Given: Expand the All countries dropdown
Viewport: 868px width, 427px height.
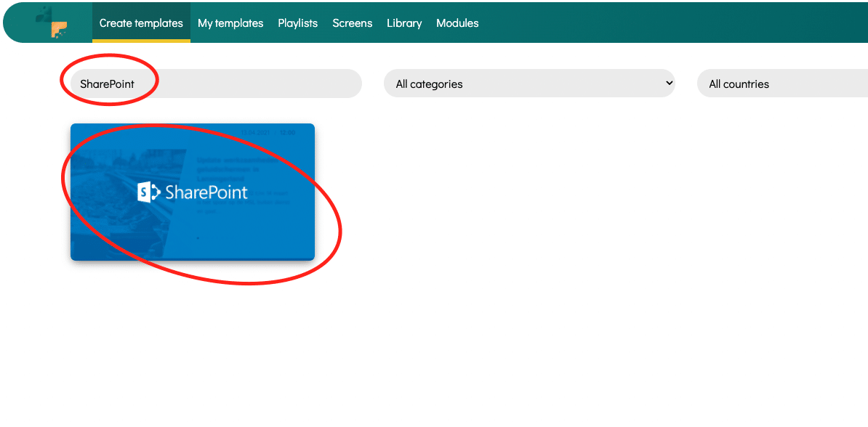Looking at the screenshot, I should (782, 84).
